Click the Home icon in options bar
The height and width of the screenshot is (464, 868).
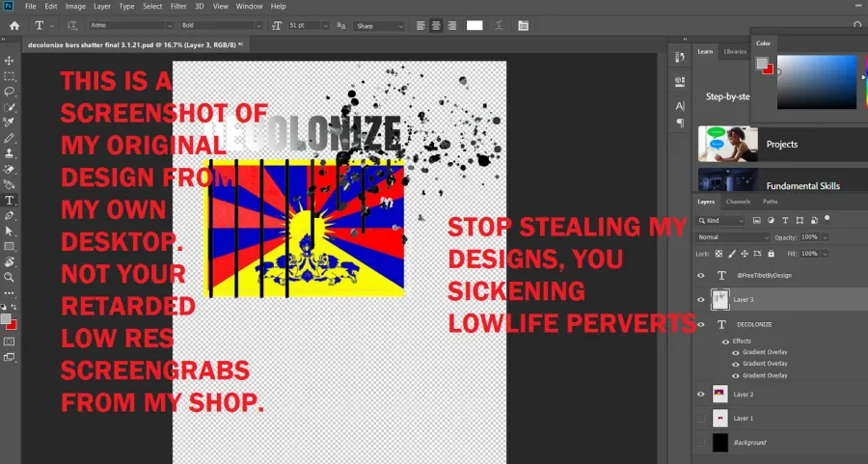click(x=14, y=25)
